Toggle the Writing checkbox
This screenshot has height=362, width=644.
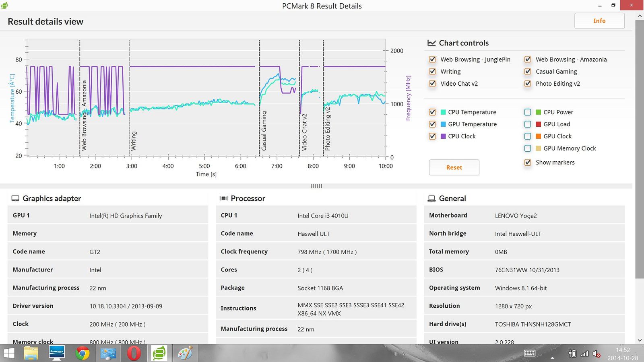pyautogui.click(x=432, y=72)
